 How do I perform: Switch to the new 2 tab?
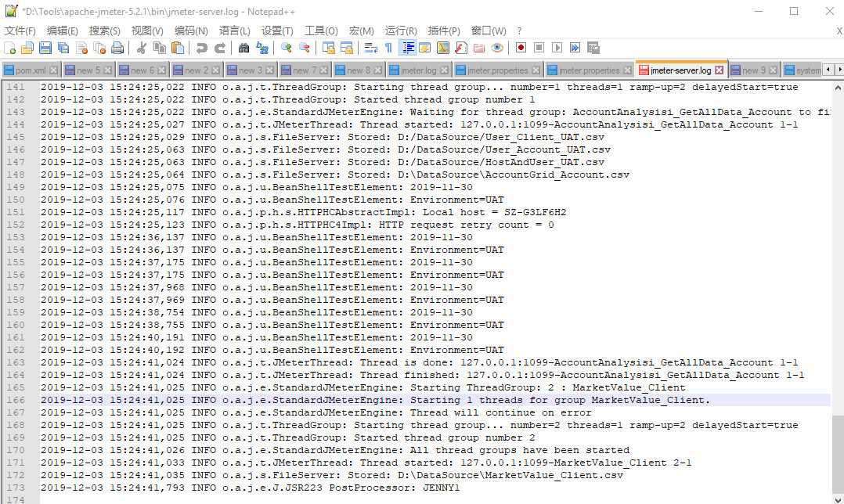197,70
